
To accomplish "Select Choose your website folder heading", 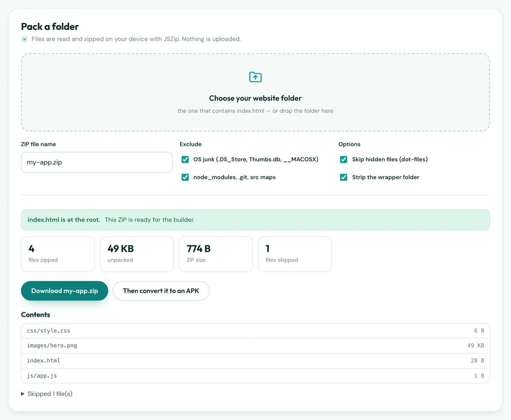I will pos(255,98).
